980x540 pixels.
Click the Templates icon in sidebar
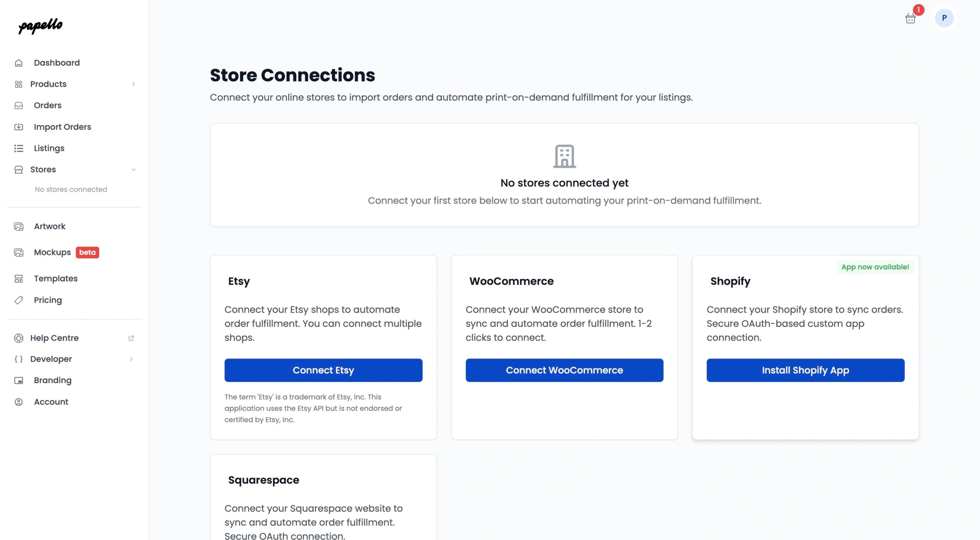19,278
